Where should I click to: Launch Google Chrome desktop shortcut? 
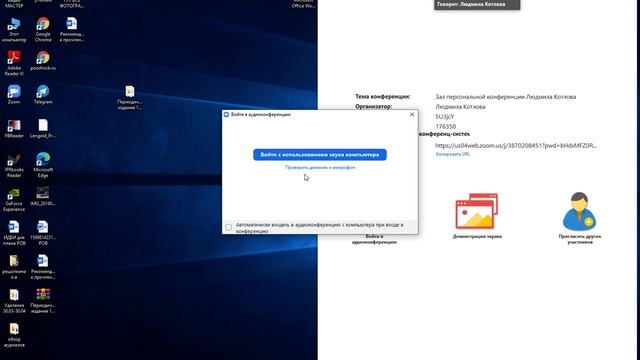43,30
